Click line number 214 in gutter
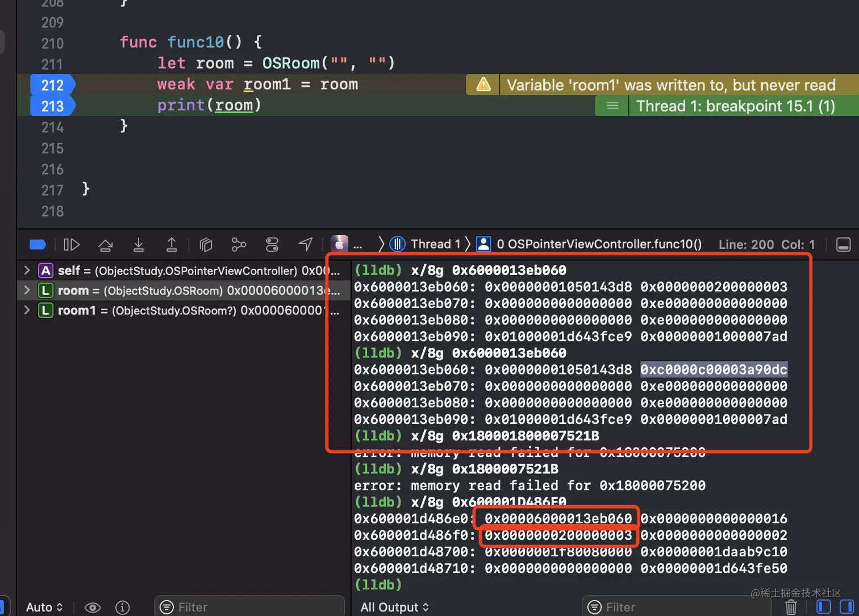The width and height of the screenshot is (859, 616). pos(52,127)
